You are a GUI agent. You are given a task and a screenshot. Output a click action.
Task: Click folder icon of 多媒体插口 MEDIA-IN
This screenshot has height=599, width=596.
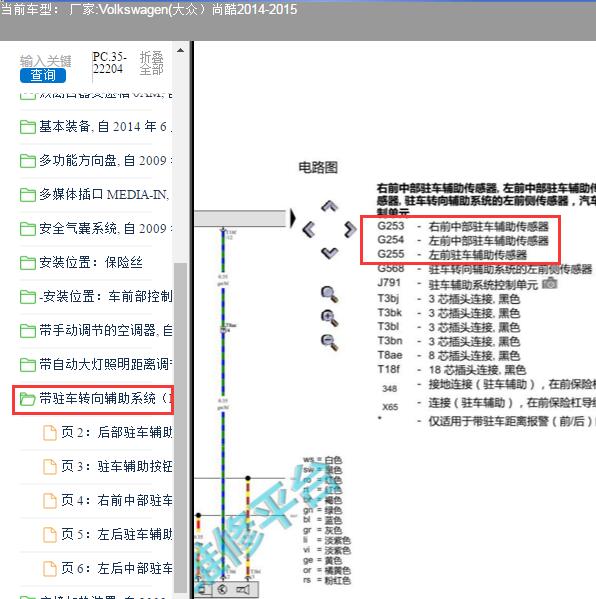pos(28,195)
